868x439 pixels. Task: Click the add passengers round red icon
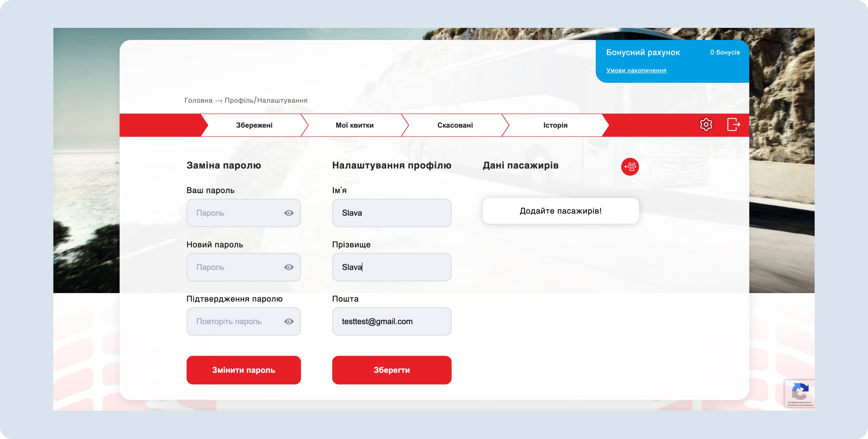629,167
